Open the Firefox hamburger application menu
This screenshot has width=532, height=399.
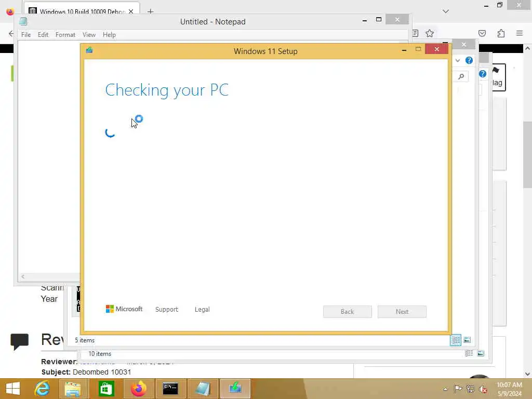(520, 33)
